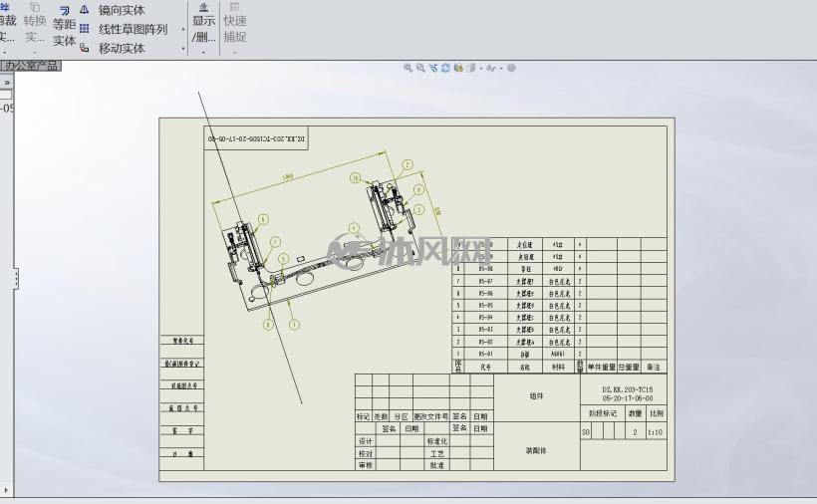
Task: Click the 分区 header cell
Action: coord(402,416)
